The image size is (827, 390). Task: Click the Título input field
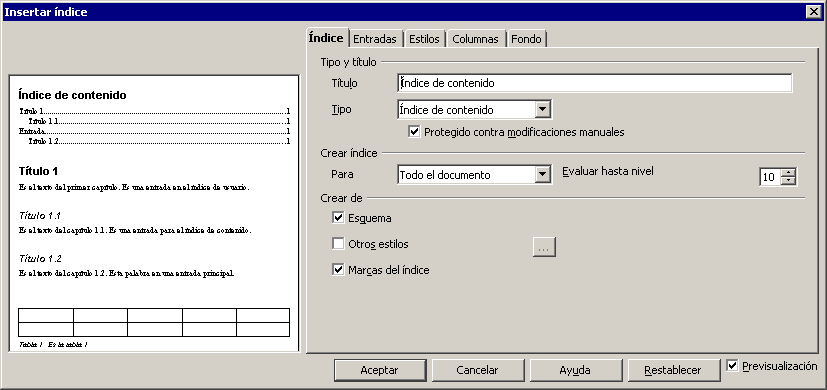594,83
